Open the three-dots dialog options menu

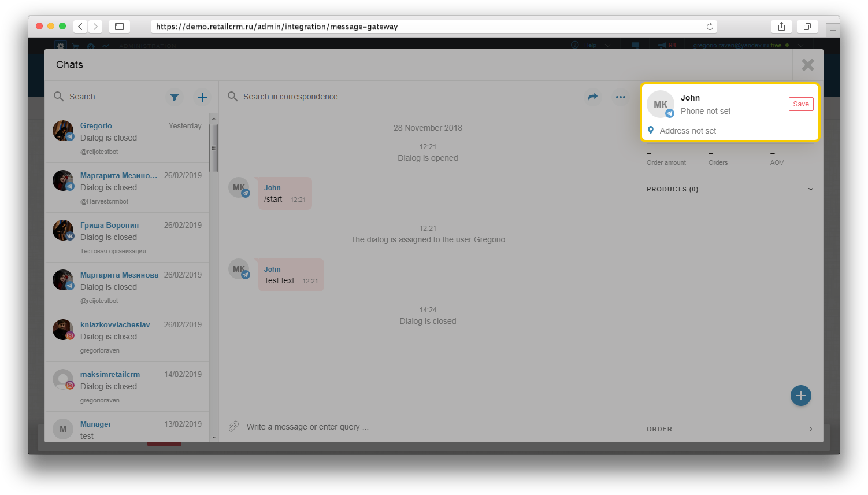(x=621, y=97)
